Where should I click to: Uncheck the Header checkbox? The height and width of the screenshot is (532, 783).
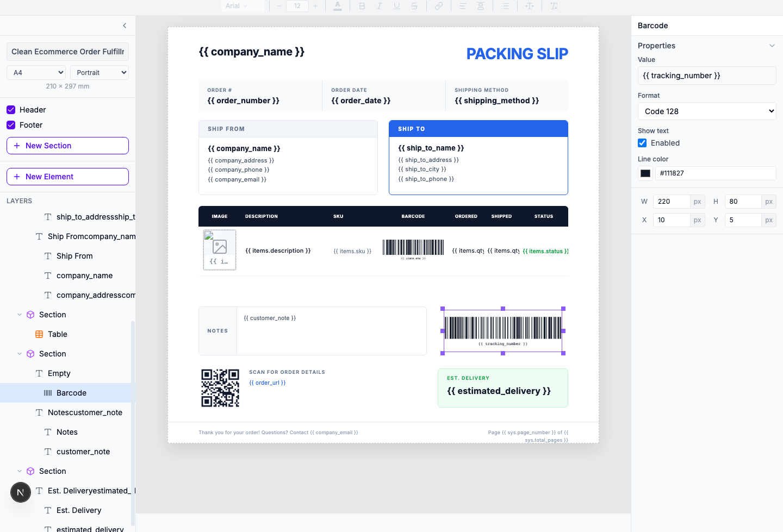11,110
